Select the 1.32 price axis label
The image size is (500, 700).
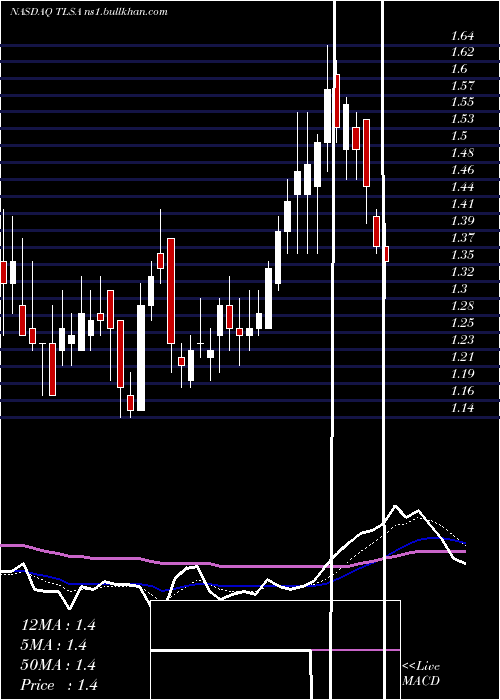pos(462,272)
